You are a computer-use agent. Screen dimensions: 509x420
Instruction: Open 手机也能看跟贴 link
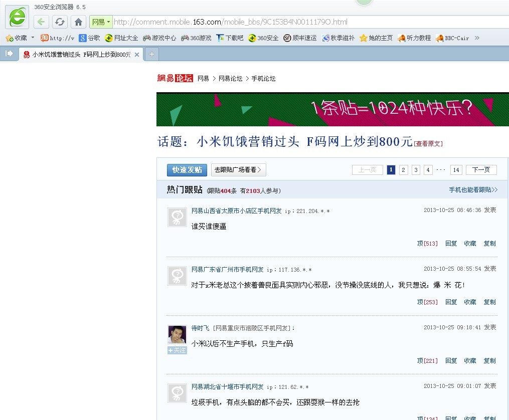click(x=473, y=190)
